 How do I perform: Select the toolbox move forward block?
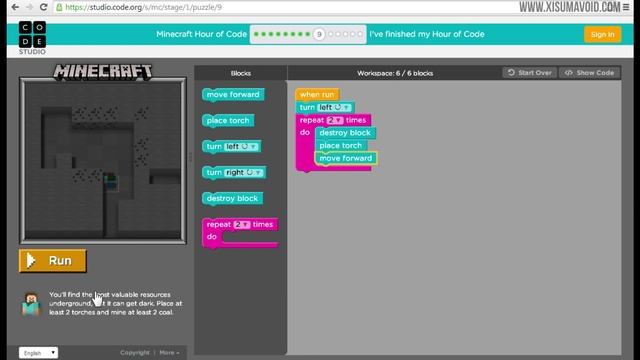(x=233, y=95)
